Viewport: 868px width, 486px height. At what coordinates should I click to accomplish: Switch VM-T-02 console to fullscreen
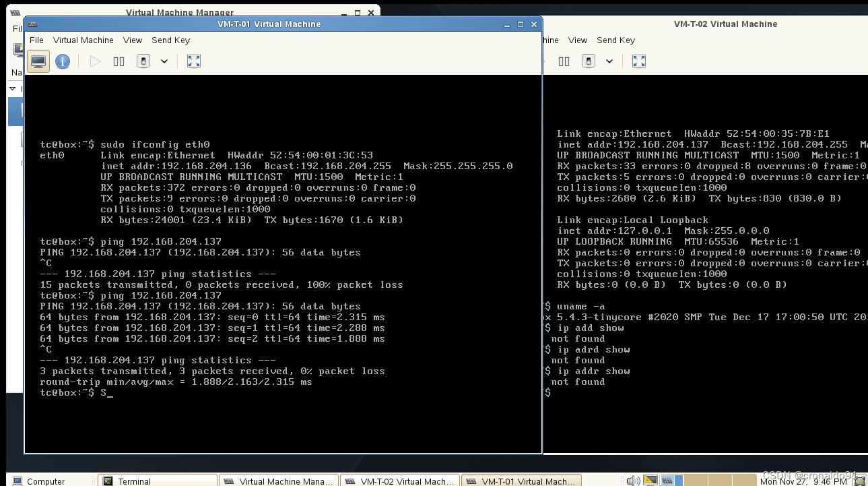click(639, 61)
